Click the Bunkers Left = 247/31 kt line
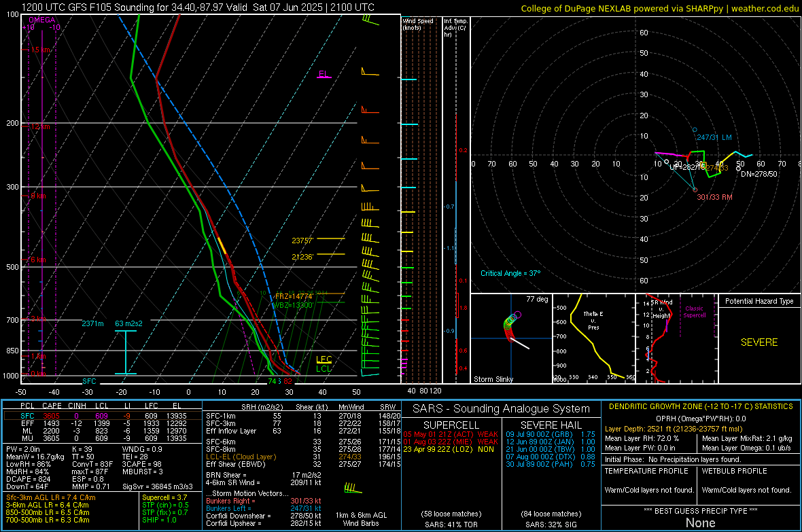Screen dimensions: 802x532 pos(264,508)
